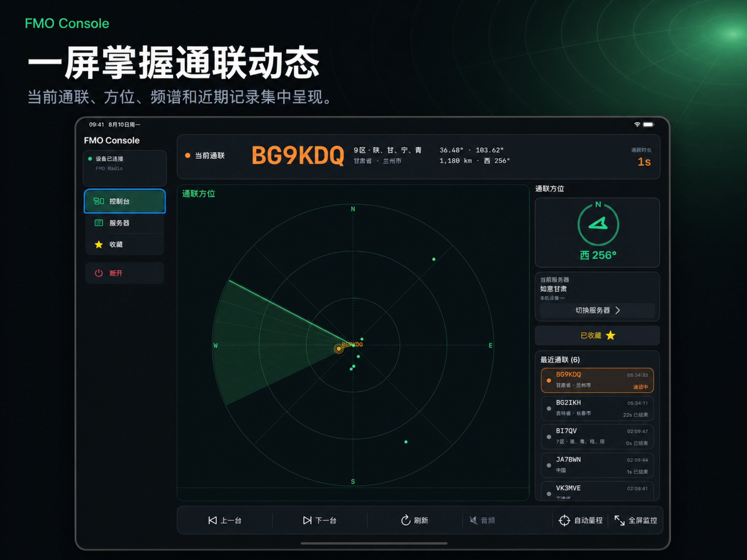Click the console layout icon beside 控制台
747x560 pixels.
coord(99,201)
